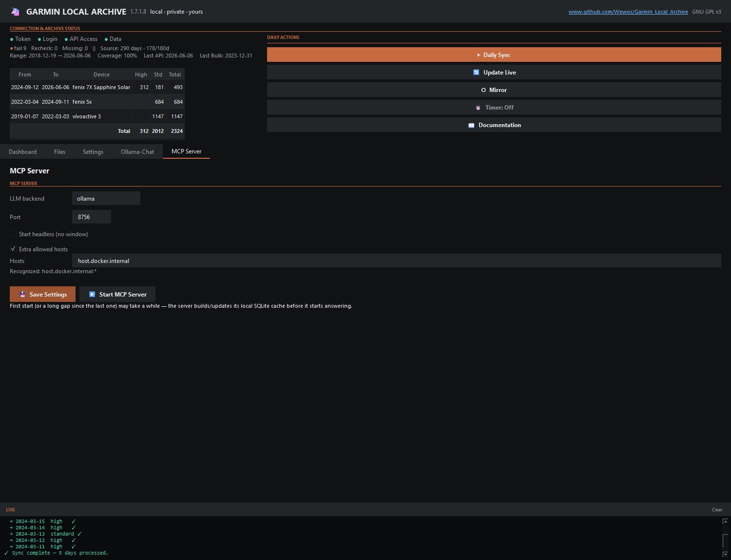The height and width of the screenshot is (560, 731).
Task: Click the log scrollbar thumb
Action: (x=725, y=540)
